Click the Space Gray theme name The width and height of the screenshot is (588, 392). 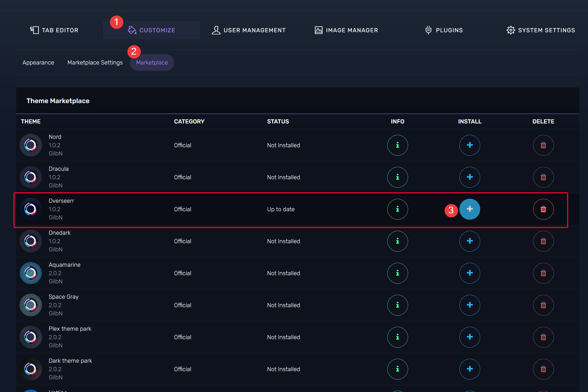64,297
